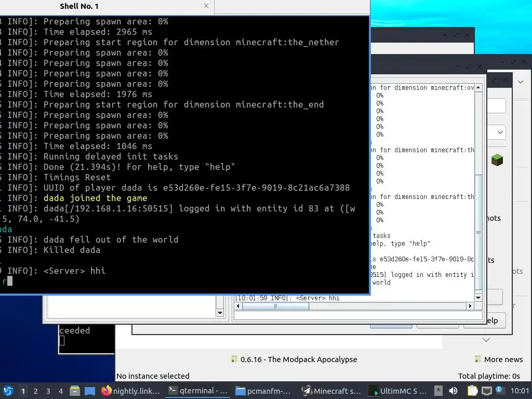
Task: Close the Shell No. 1 tab
Action: (206, 6)
